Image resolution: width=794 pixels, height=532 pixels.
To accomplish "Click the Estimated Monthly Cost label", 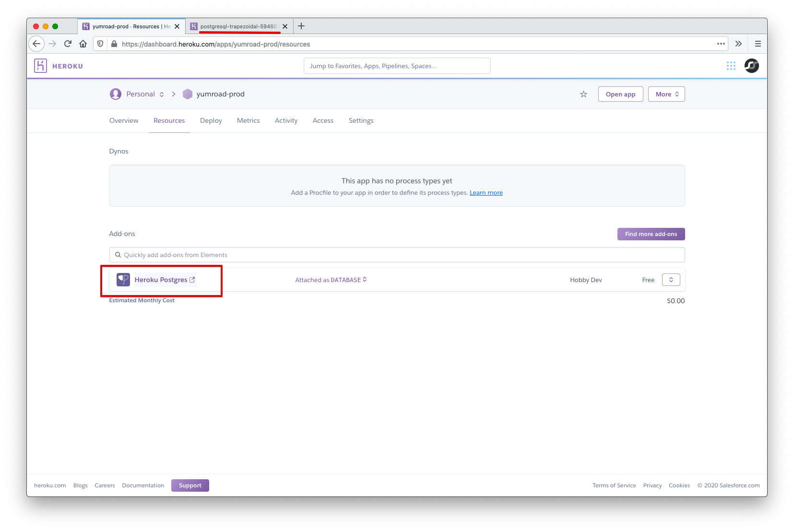I will (x=142, y=300).
